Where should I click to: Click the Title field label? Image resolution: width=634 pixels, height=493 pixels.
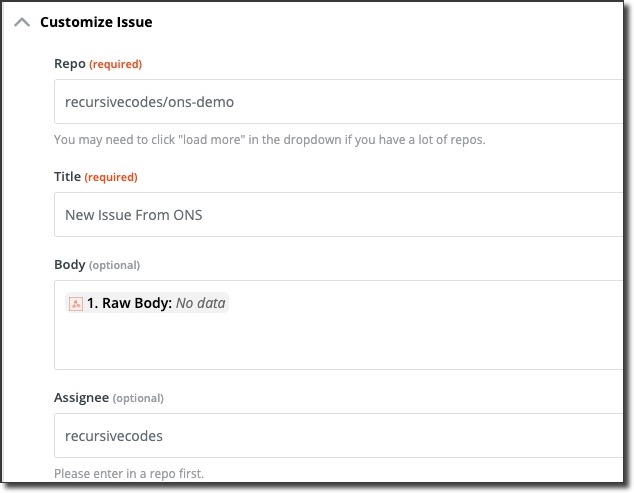tap(67, 177)
